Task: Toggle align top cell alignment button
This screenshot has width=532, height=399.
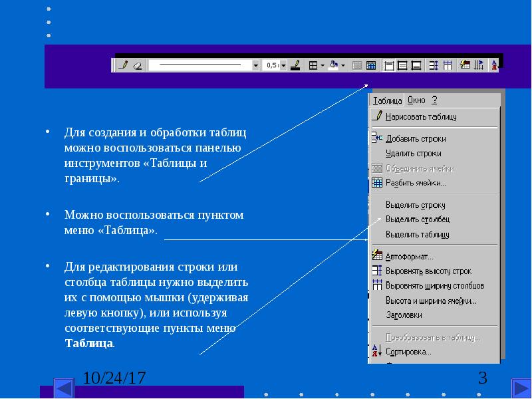Action: click(389, 65)
